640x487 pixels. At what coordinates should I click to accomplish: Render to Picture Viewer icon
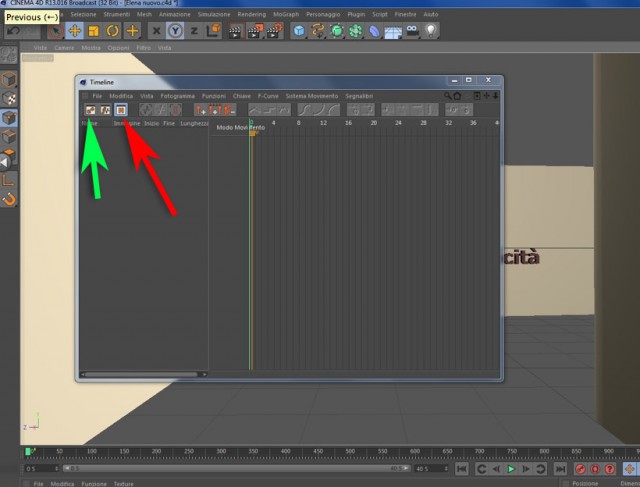tap(255, 31)
